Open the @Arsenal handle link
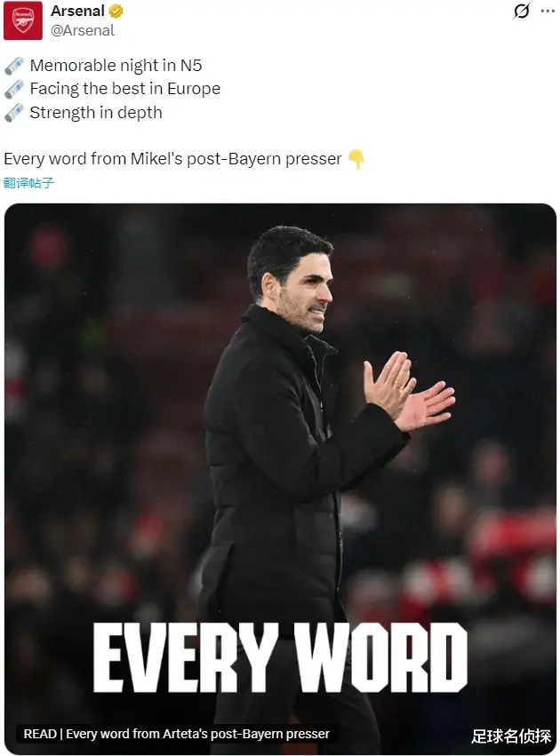Viewport: 560px width, 756px height. click(x=83, y=30)
